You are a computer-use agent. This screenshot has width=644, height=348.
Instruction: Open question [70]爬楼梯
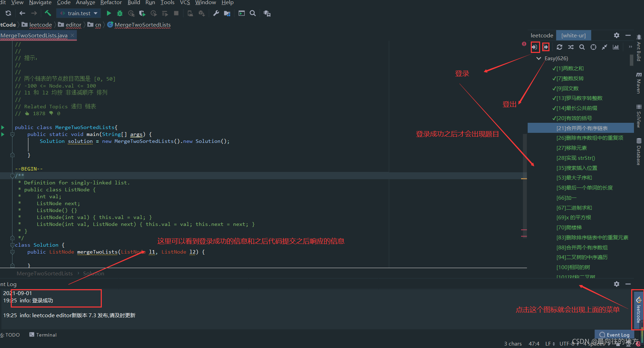pos(569,228)
